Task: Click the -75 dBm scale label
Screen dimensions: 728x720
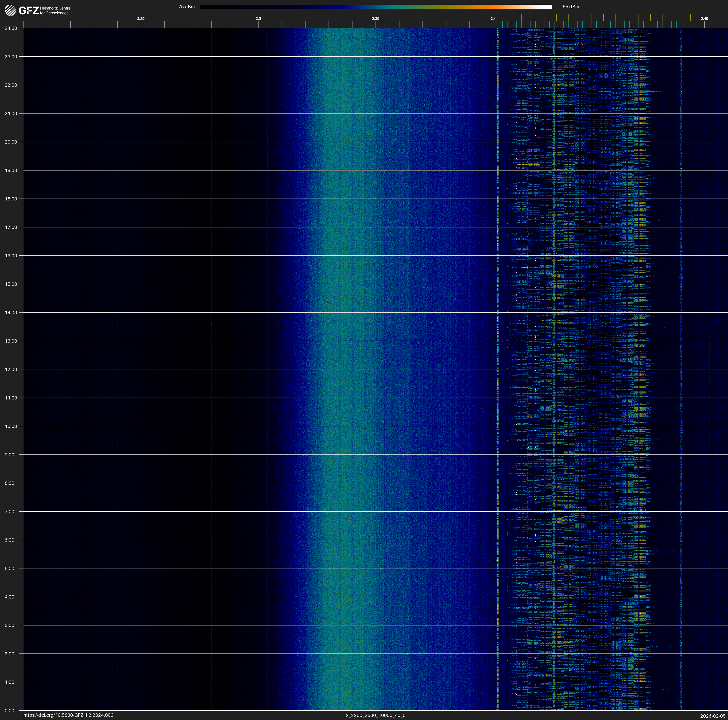Action: pyautogui.click(x=186, y=7)
